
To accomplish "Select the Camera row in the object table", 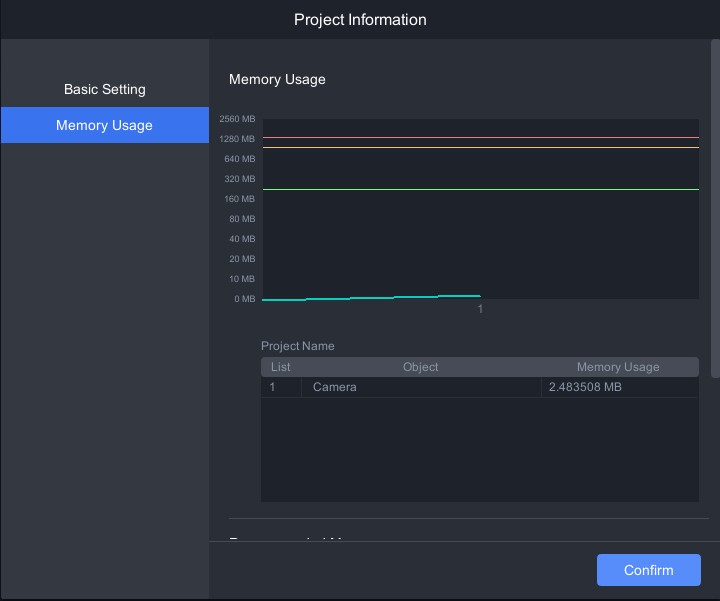I will click(x=420, y=387).
